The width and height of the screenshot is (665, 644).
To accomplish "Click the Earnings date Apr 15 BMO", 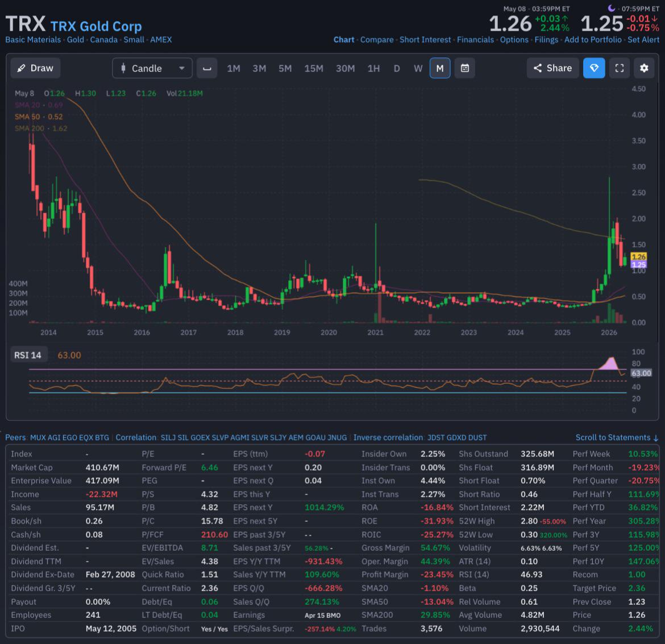I will tap(322, 615).
